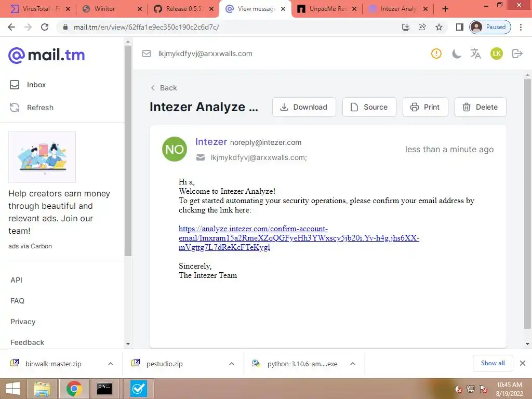Expand binwalk-master.zip download options
Image resolution: width=532 pixels, height=399 pixels.
111,364
